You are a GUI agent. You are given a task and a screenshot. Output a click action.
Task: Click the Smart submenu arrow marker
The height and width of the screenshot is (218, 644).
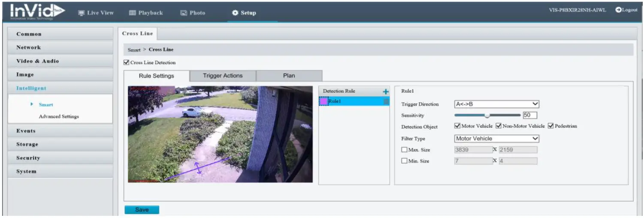(x=32, y=104)
